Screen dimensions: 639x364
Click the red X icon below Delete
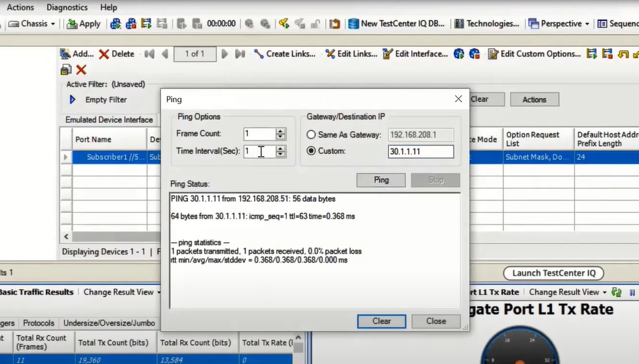(81, 69)
